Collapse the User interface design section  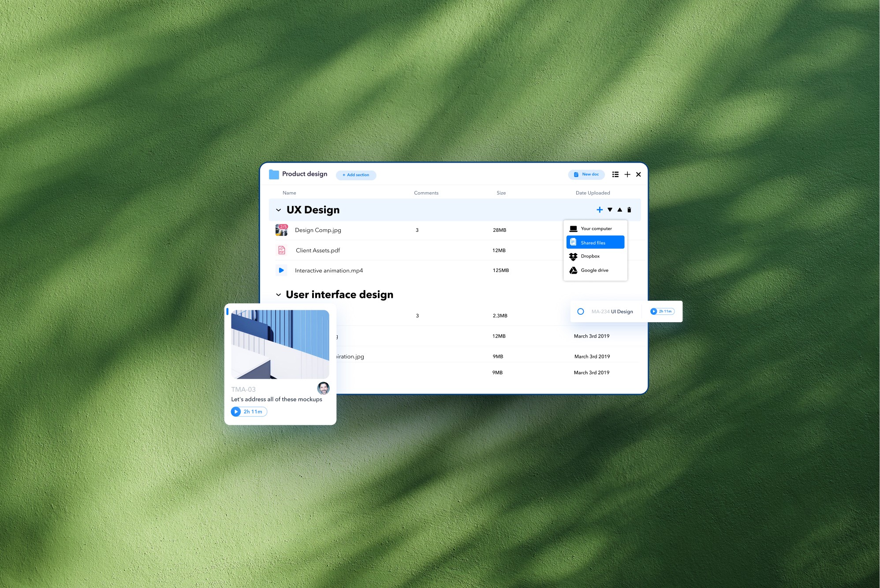pos(278,295)
